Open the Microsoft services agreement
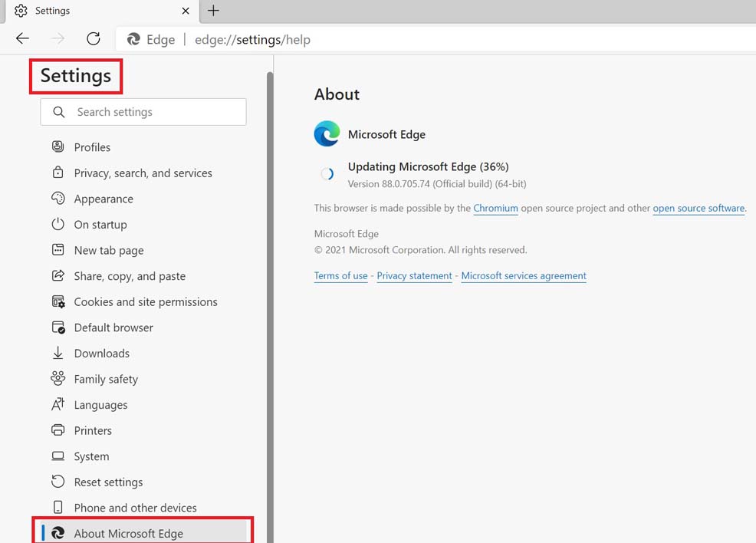Image resolution: width=756 pixels, height=543 pixels. (524, 275)
